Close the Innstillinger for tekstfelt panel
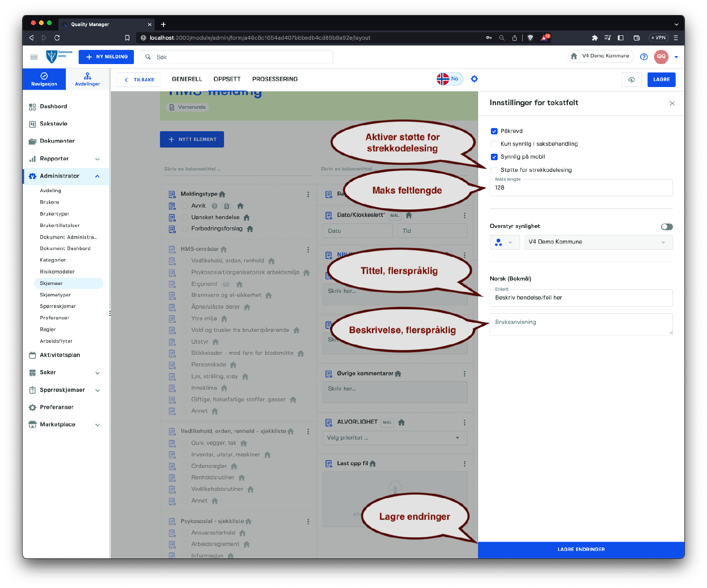This screenshot has height=588, width=707. [672, 103]
